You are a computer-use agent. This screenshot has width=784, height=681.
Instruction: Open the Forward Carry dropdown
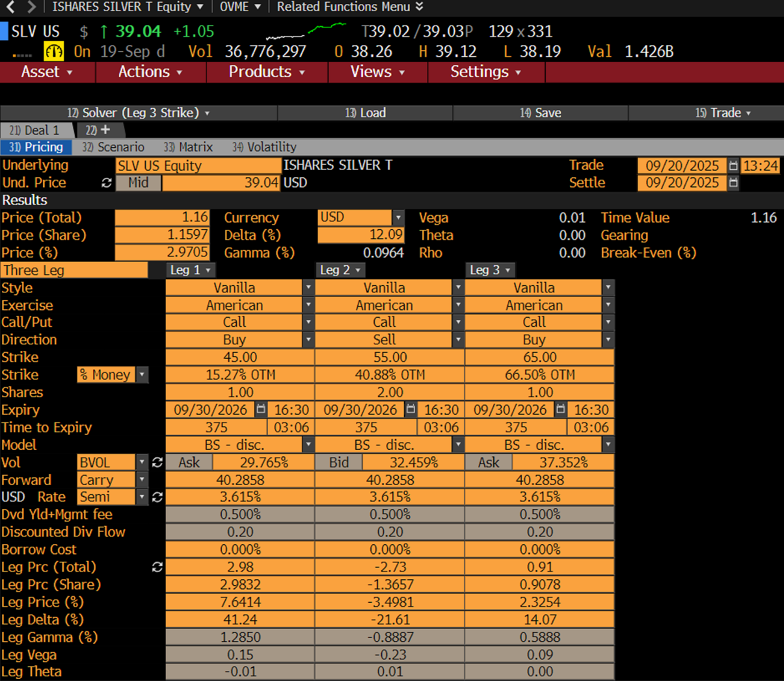[x=142, y=480]
